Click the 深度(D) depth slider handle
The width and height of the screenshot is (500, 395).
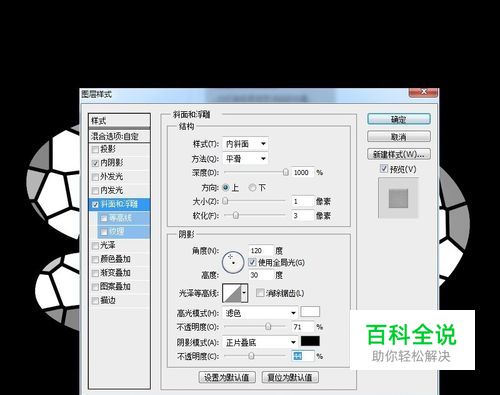click(x=286, y=172)
